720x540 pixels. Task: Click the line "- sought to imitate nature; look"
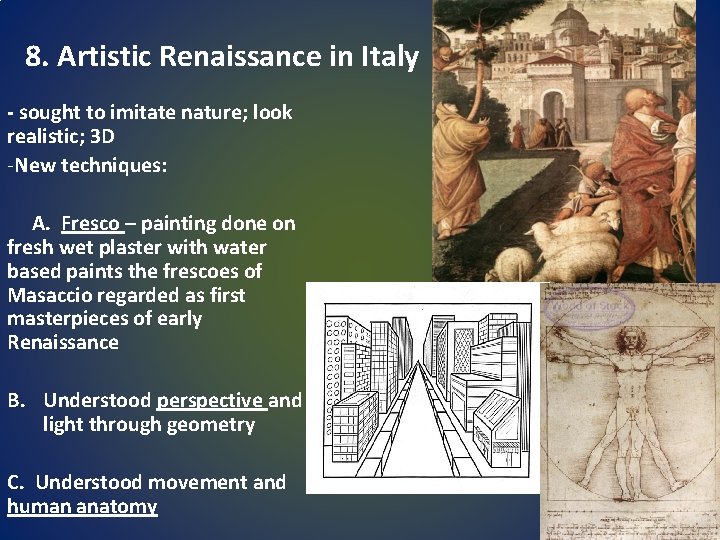click(150, 112)
